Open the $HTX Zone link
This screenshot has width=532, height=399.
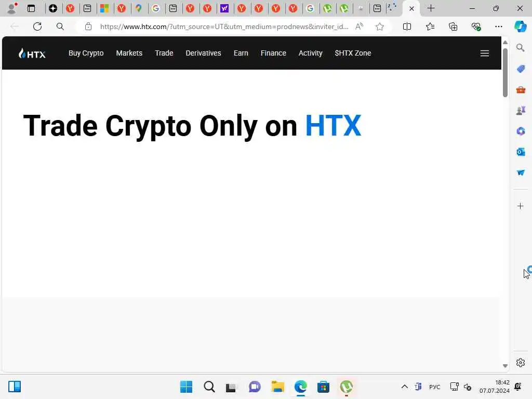pyautogui.click(x=353, y=54)
